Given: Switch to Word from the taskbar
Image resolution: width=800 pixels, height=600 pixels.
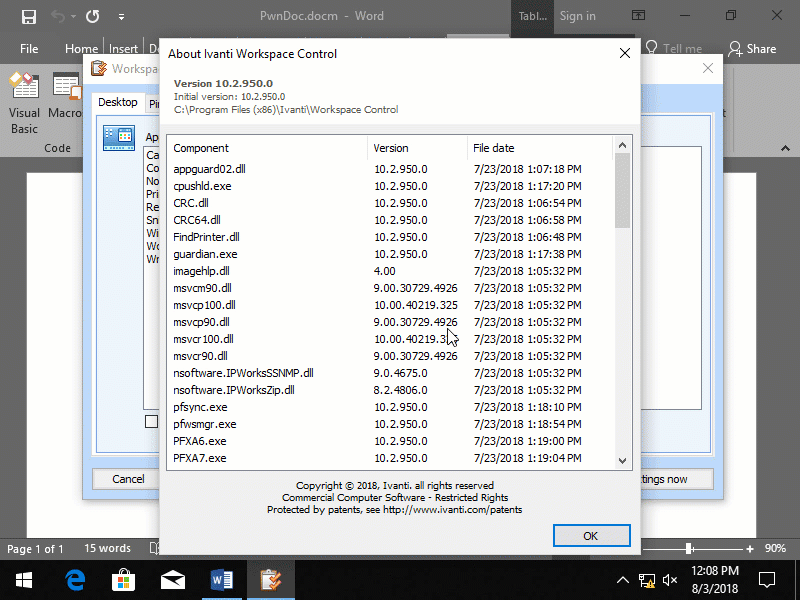Looking at the screenshot, I should pyautogui.click(x=221, y=580).
